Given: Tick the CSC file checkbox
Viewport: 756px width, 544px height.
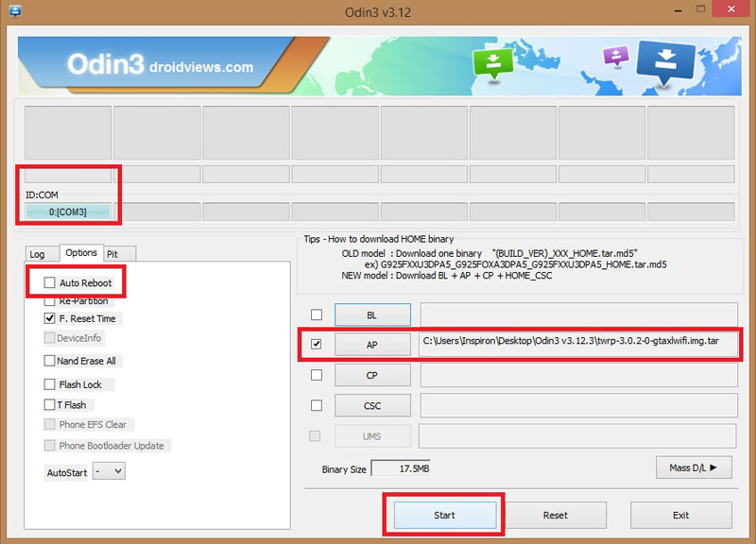Looking at the screenshot, I should 317,405.
